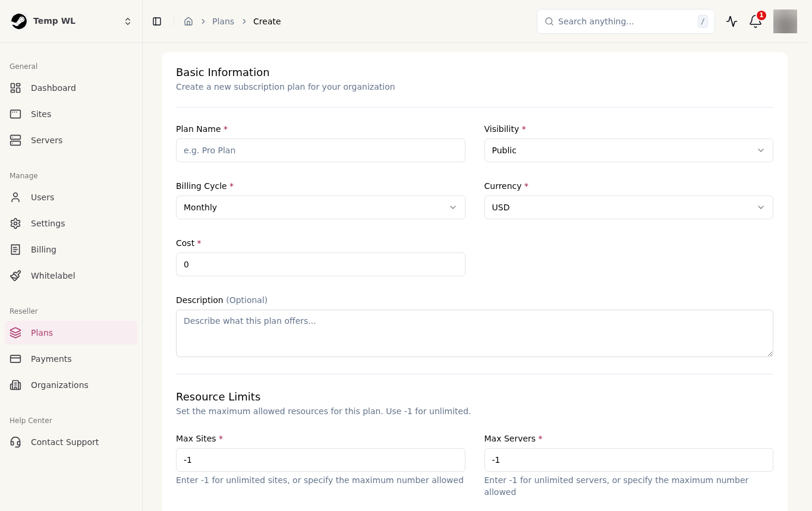Click the Contact Support headset icon

(15, 442)
